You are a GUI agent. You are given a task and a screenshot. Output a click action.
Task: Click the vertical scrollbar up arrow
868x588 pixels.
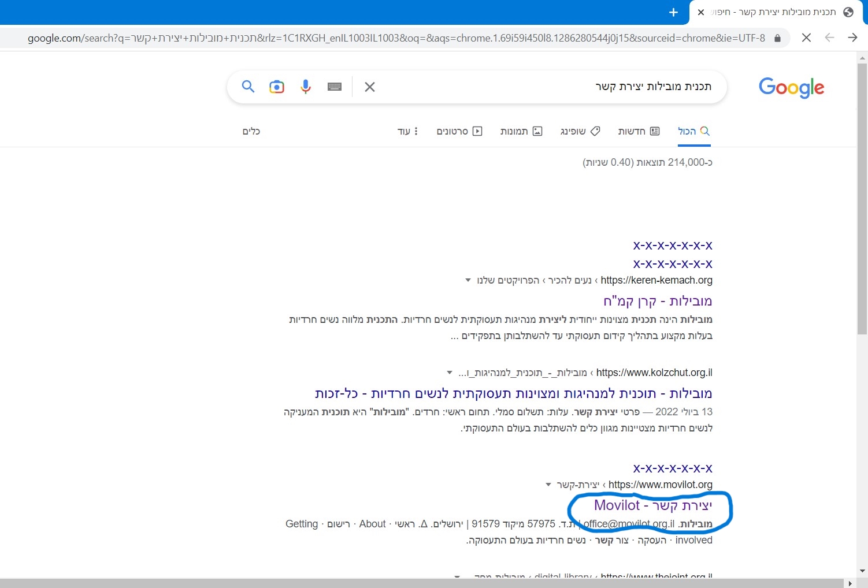point(862,58)
